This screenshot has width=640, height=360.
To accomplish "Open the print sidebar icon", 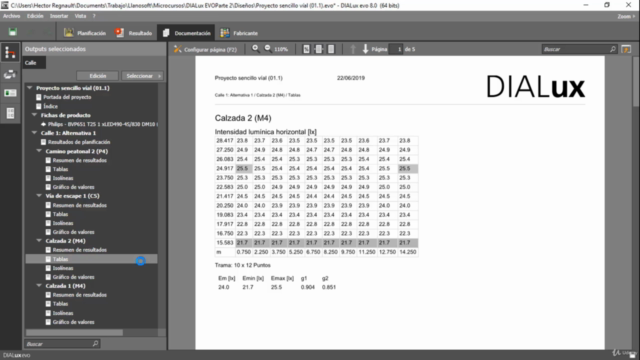I will (10, 74).
